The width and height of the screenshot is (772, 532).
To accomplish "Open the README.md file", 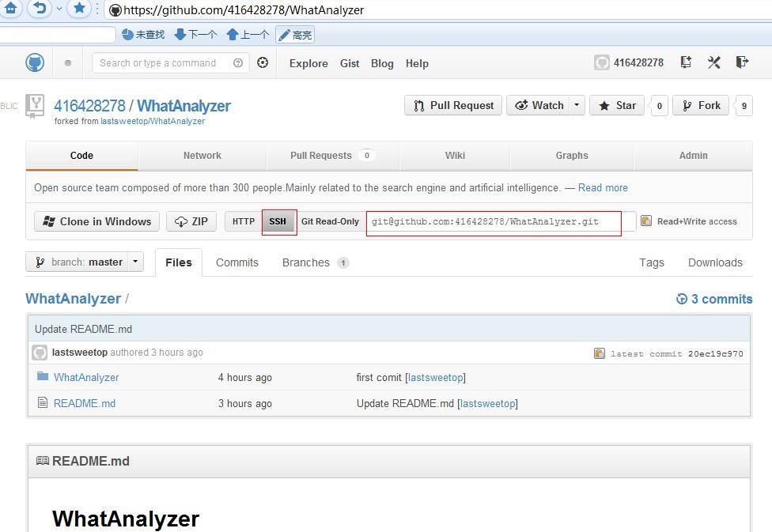I will tap(84, 403).
